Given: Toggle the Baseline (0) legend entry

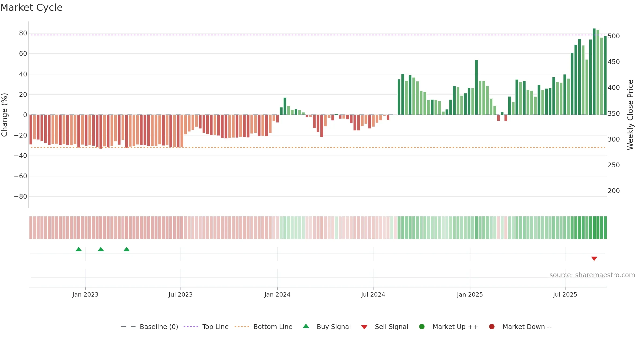Looking at the screenshot, I should point(149,327).
